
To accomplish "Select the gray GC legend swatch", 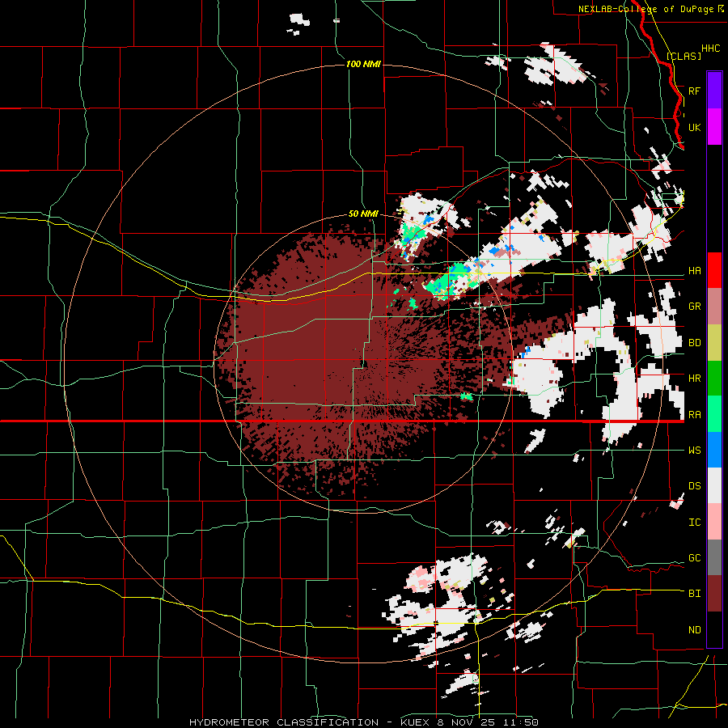I will click(x=714, y=557).
